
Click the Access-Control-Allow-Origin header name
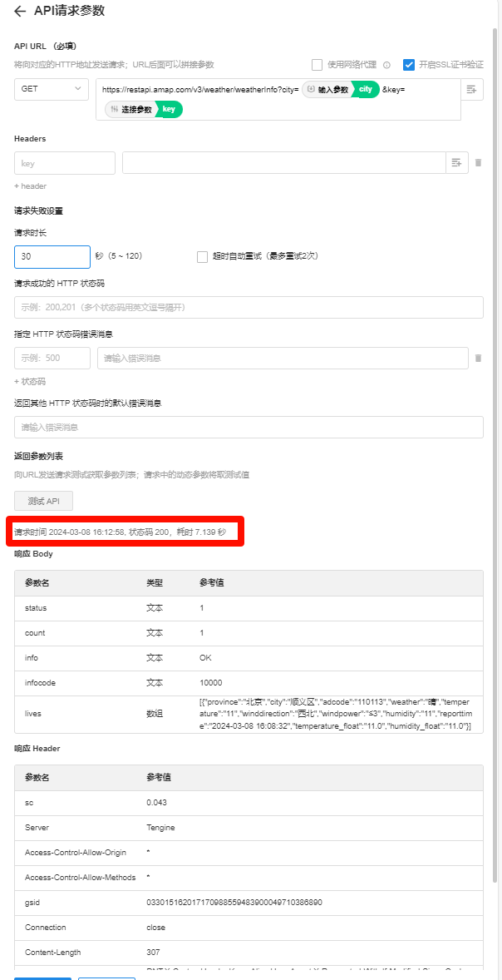click(74, 853)
